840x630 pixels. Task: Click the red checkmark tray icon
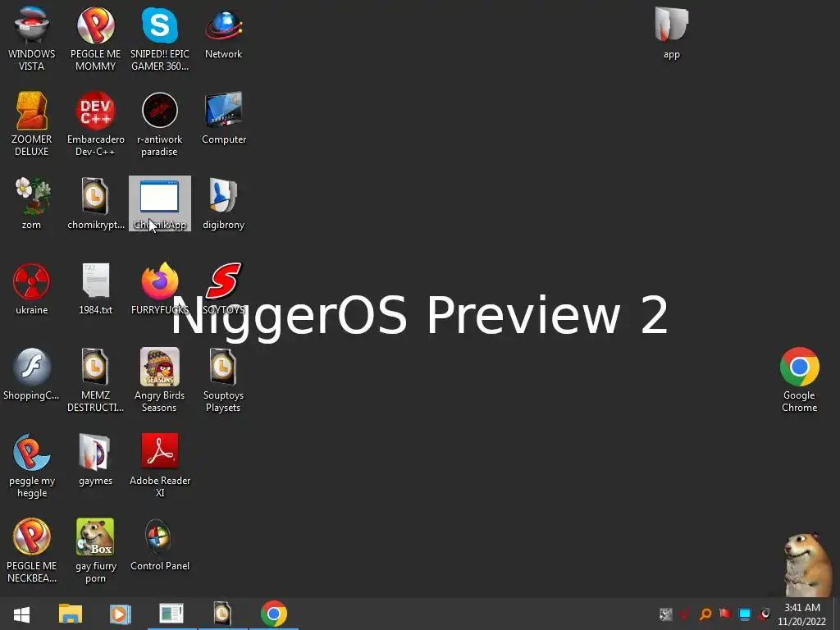point(685,614)
